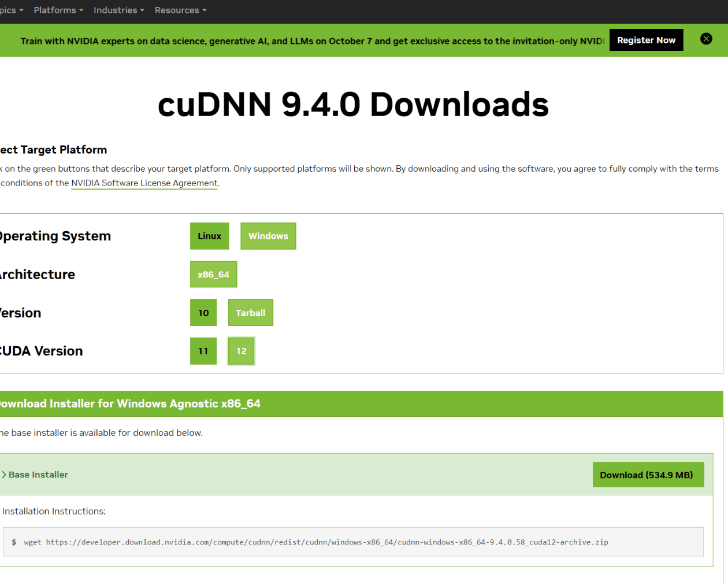Image resolution: width=728 pixels, height=585 pixels.
Task: Click the cuDNN 9.4.0 Downloads heading
Action: (353, 105)
